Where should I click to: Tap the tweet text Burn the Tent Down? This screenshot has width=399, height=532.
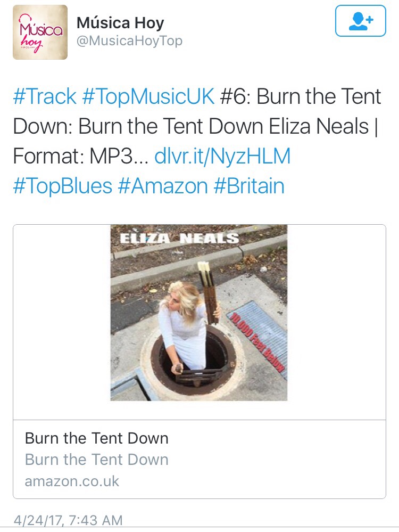(x=171, y=126)
